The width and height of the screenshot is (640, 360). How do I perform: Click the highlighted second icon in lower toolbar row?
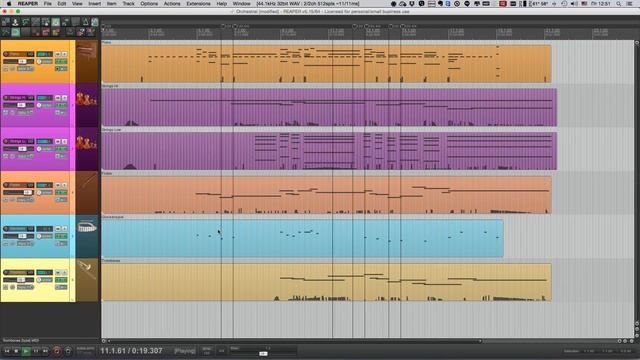coord(16,32)
